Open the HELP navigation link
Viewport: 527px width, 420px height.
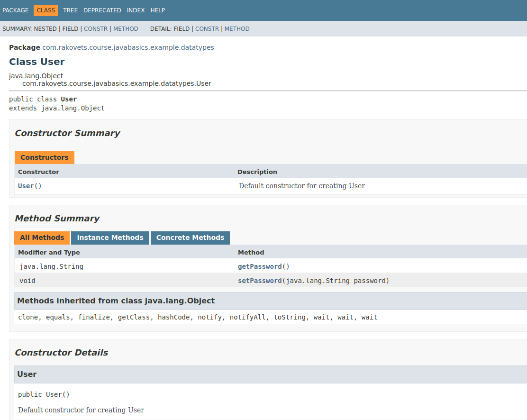click(158, 10)
